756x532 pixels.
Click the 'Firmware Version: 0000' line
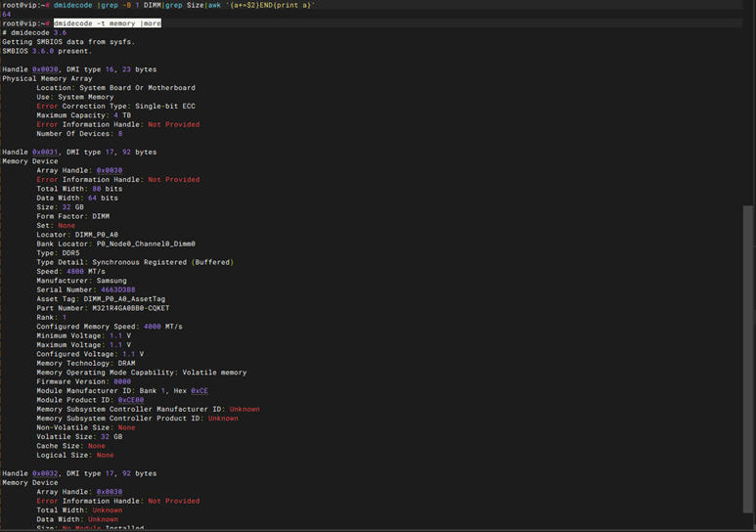coord(83,381)
